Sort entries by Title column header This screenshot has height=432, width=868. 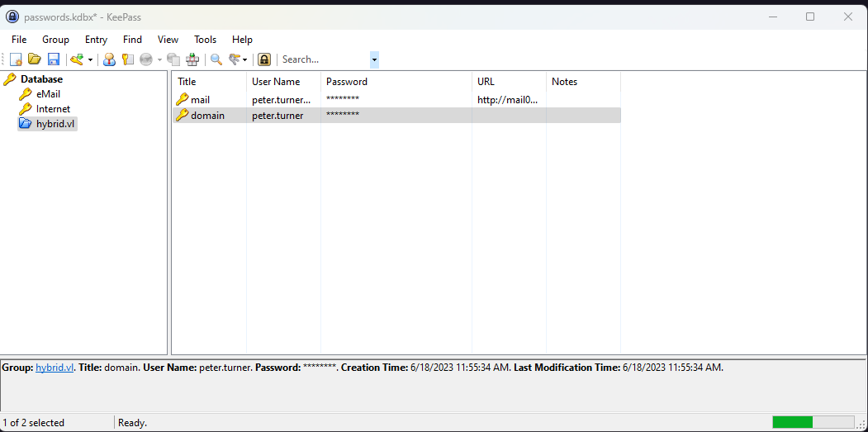tap(209, 82)
